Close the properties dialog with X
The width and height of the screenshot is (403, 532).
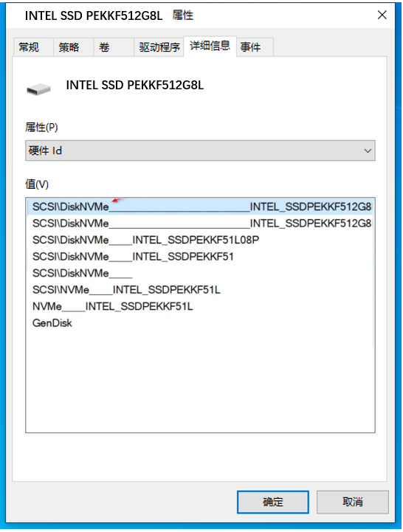[382, 15]
